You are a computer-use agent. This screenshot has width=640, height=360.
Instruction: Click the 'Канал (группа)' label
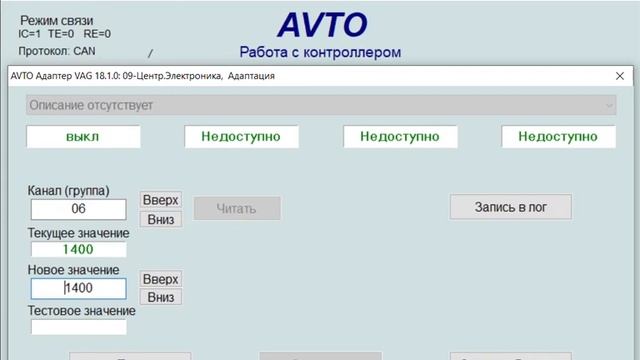pos(69,191)
